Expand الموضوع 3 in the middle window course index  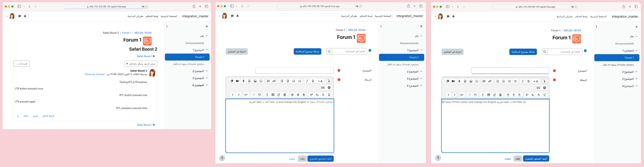(421, 79)
